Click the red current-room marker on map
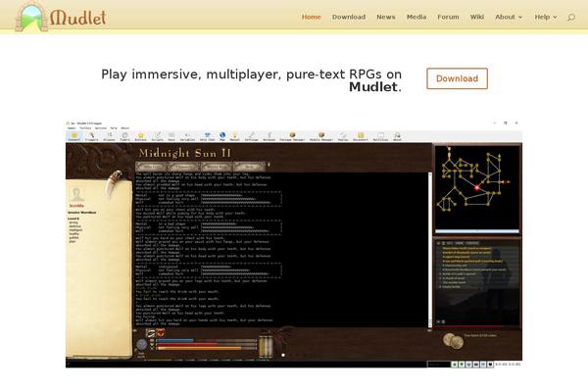Viewport: 588px width, 392px height. coord(477,187)
